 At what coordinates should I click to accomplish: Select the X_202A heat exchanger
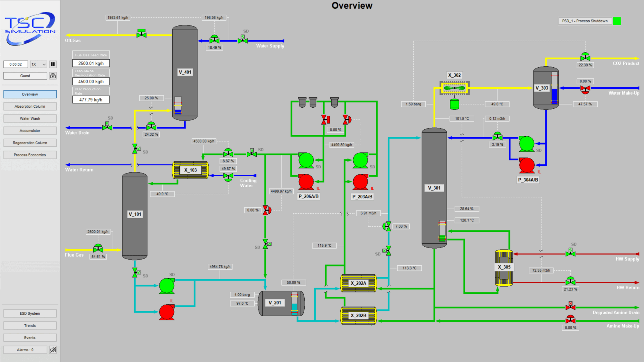(x=358, y=283)
